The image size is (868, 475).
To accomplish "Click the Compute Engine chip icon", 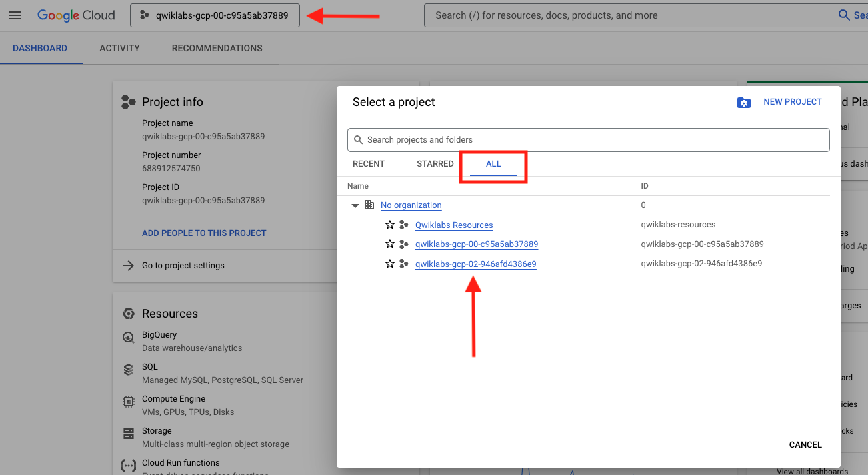I will pyautogui.click(x=128, y=402).
